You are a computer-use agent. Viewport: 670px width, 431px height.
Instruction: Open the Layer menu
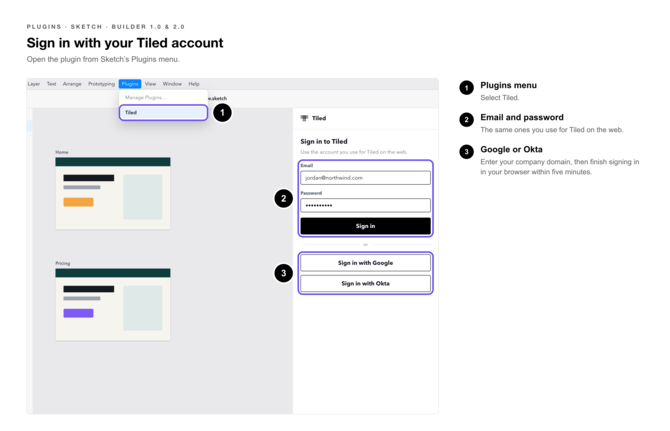click(x=34, y=84)
